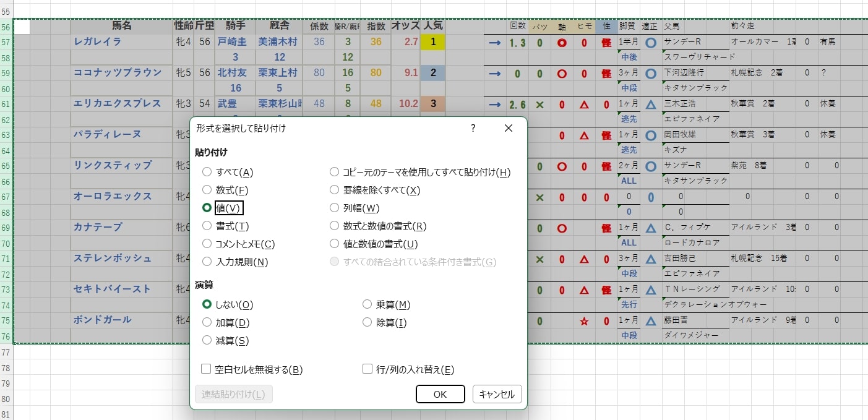This screenshot has height=420, width=868.
Task: Click the キャンセル button
Action: point(498,394)
